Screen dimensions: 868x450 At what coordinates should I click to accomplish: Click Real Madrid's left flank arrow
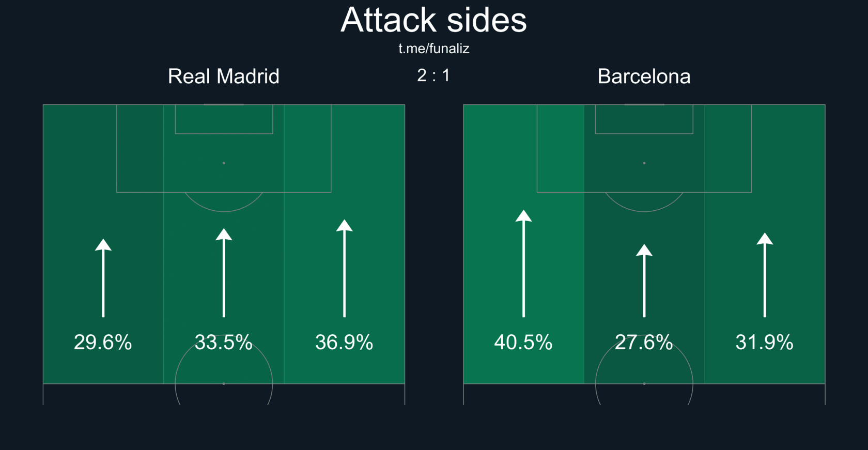103,279
